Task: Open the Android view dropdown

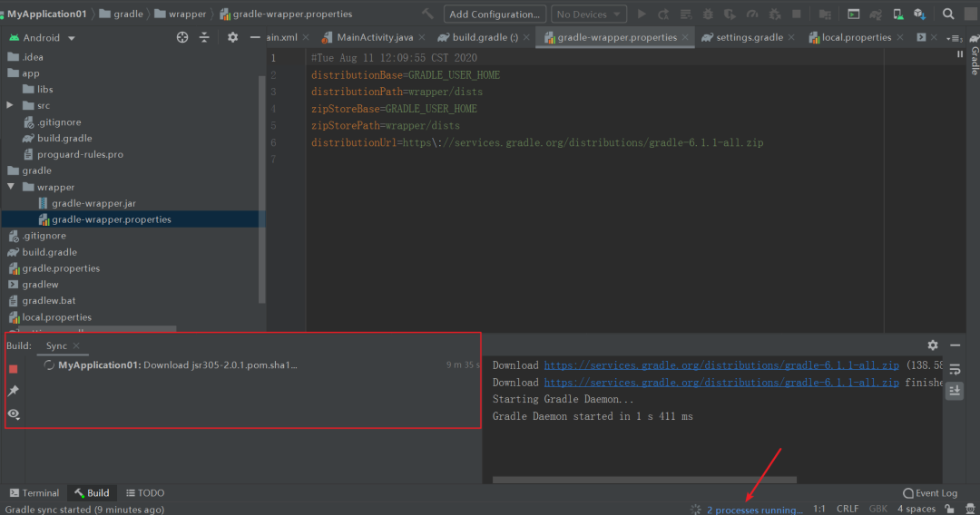Action: [42, 37]
